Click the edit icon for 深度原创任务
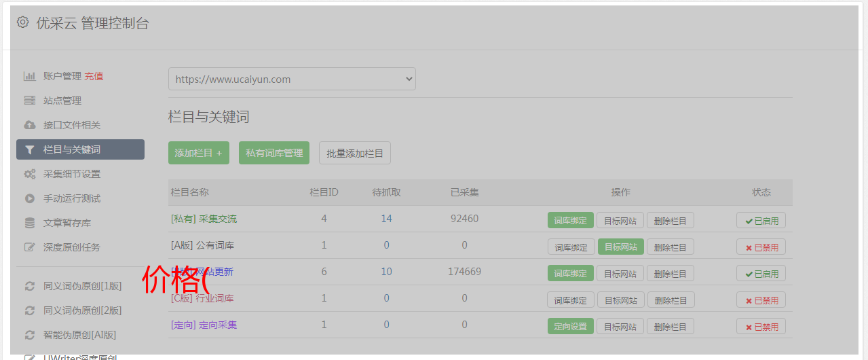Viewport: 868px width, 360px height. click(30, 247)
